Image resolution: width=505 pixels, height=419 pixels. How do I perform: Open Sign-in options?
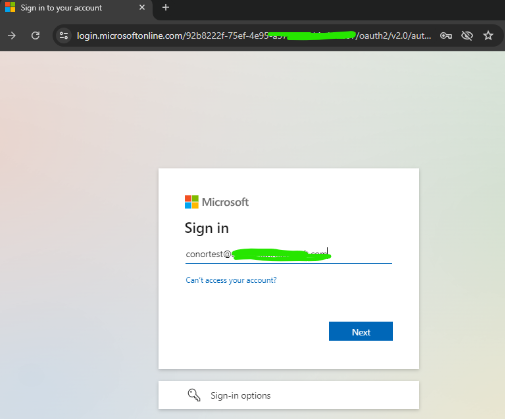(x=289, y=395)
